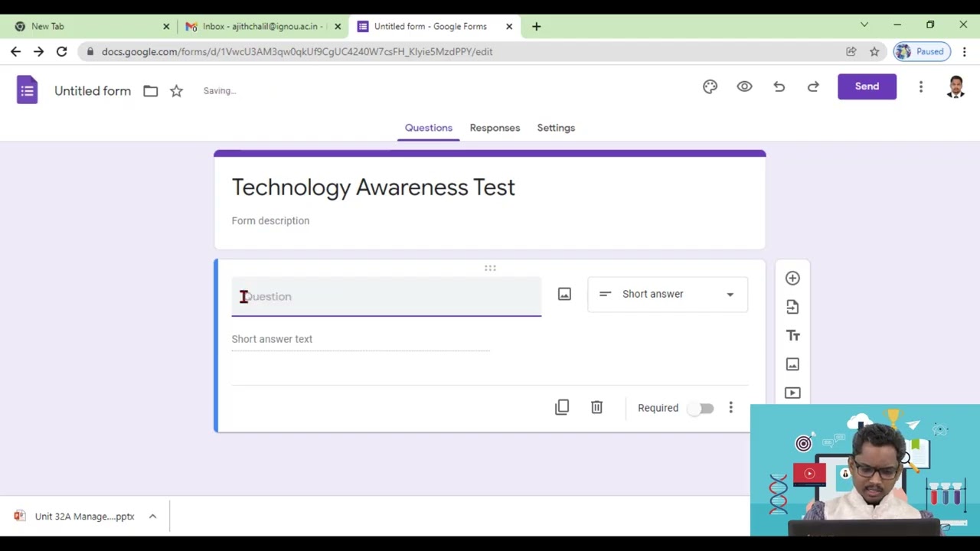Open the customize theme palette

point(710,86)
